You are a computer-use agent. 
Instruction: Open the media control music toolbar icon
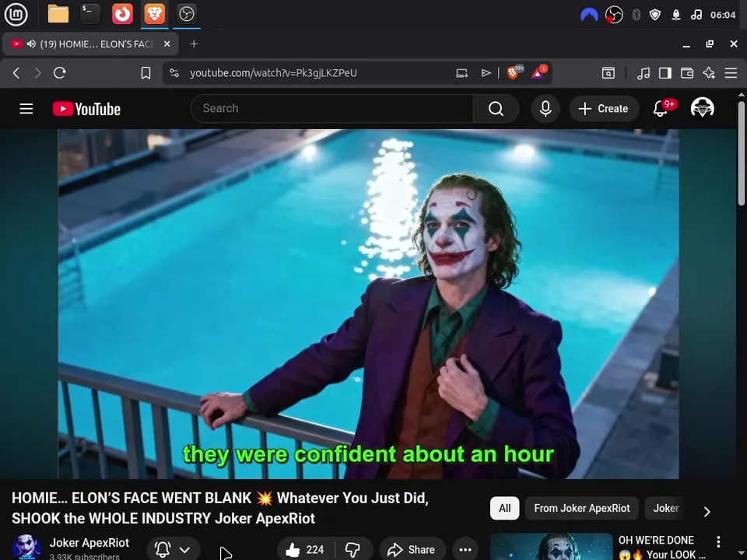(x=644, y=73)
